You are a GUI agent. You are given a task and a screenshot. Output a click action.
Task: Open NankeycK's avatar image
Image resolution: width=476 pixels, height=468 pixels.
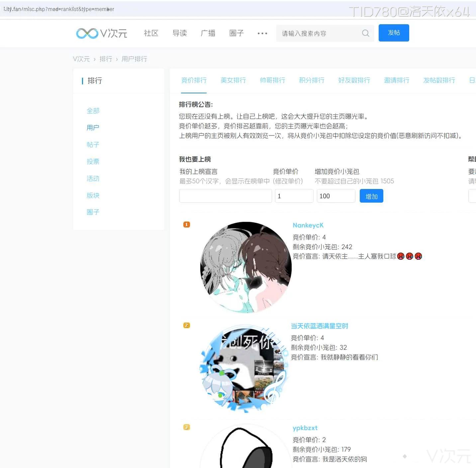coord(246,267)
